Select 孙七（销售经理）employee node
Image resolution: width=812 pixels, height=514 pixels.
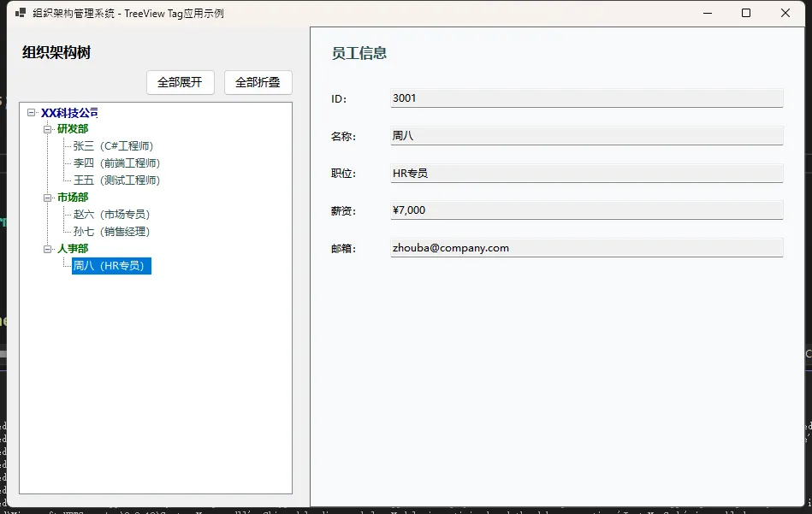pos(111,232)
